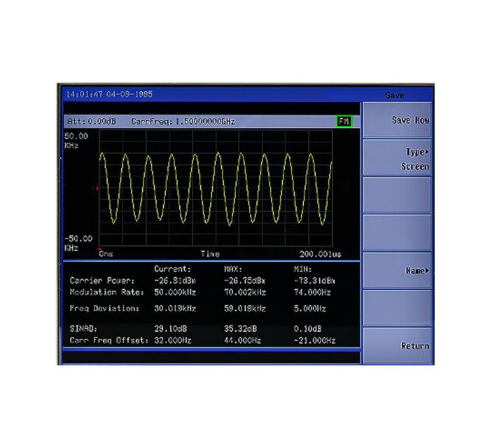Click the Return softkey

pyautogui.click(x=397, y=346)
